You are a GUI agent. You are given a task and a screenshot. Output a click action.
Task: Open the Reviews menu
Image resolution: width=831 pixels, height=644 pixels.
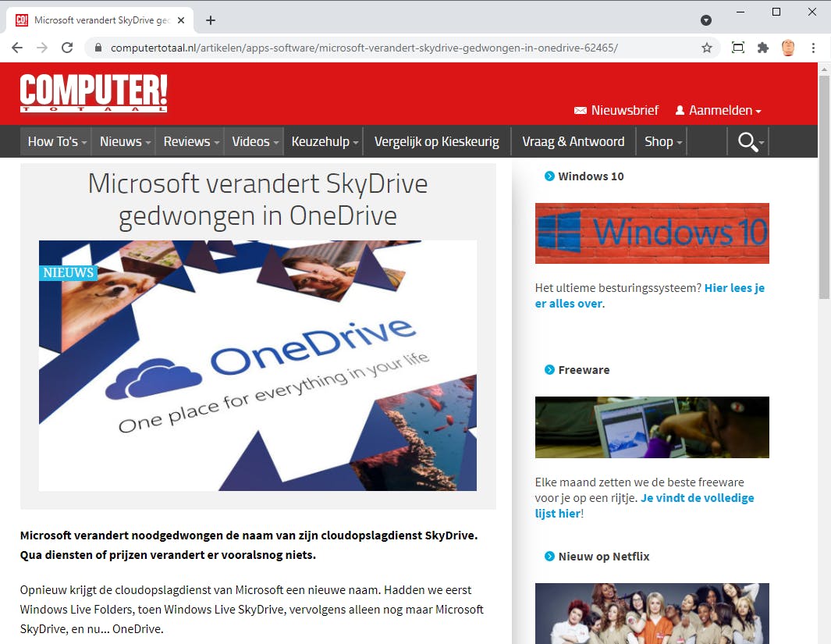[190, 141]
